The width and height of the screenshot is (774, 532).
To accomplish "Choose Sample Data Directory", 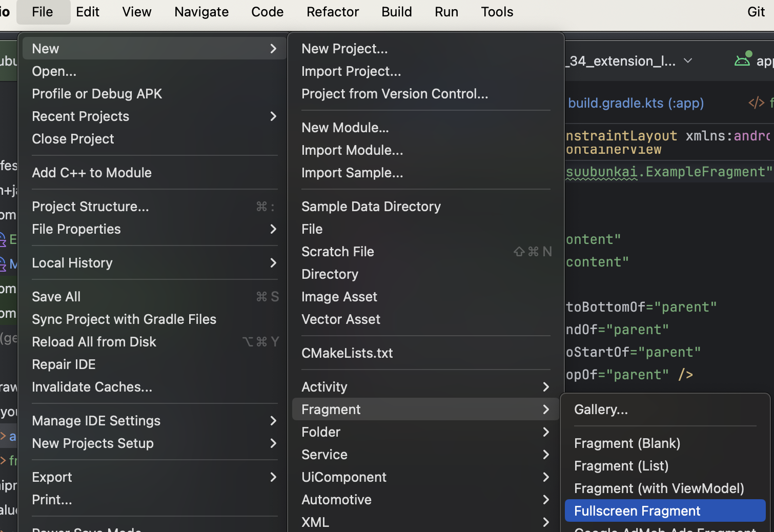I will click(x=425, y=207).
